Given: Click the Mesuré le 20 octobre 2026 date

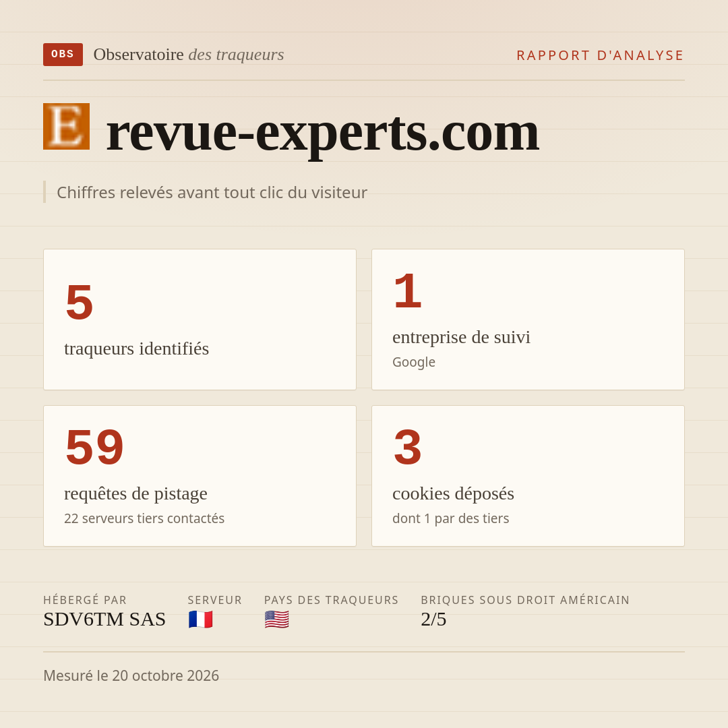Looking at the screenshot, I should click(131, 675).
